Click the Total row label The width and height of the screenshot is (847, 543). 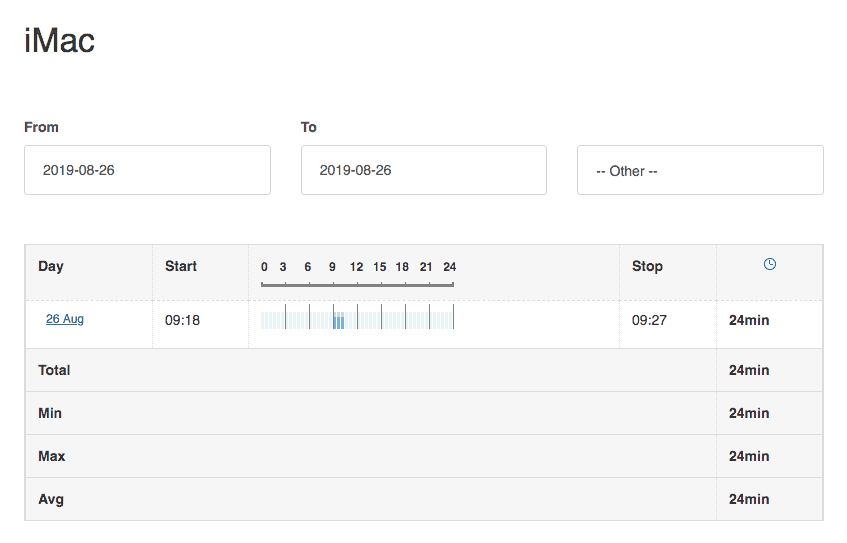tap(54, 370)
